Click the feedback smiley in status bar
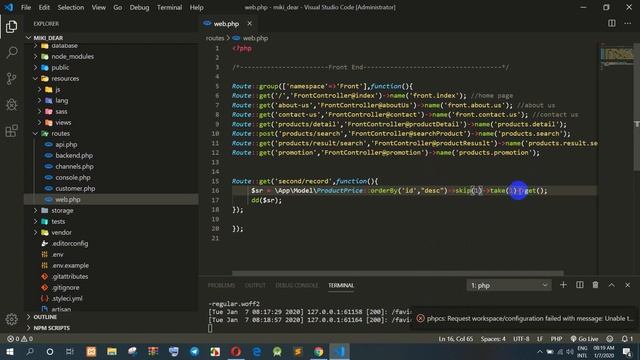Screen dimensions: 640x360 [x=609, y=339]
